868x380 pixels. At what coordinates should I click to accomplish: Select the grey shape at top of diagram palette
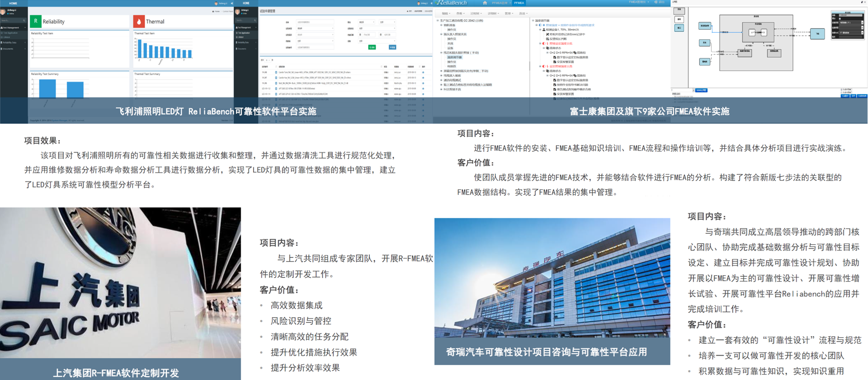click(679, 11)
